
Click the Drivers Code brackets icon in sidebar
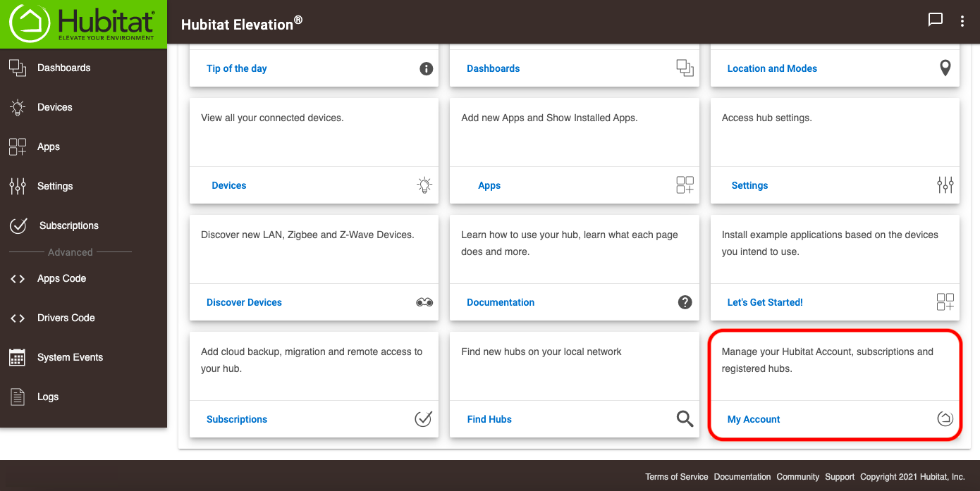pyautogui.click(x=17, y=318)
